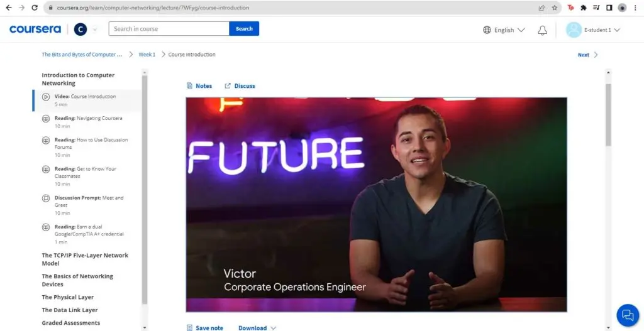
Task: Open The Bits and Bytes of Computer breadcrumb
Action: pos(82,55)
